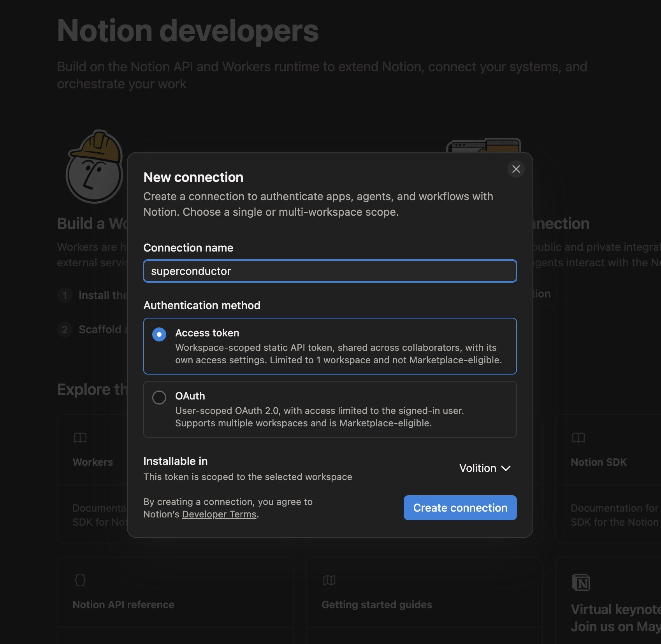Click the 'Connection name' label
Image resolution: width=661 pixels, height=644 pixels.
click(x=188, y=248)
